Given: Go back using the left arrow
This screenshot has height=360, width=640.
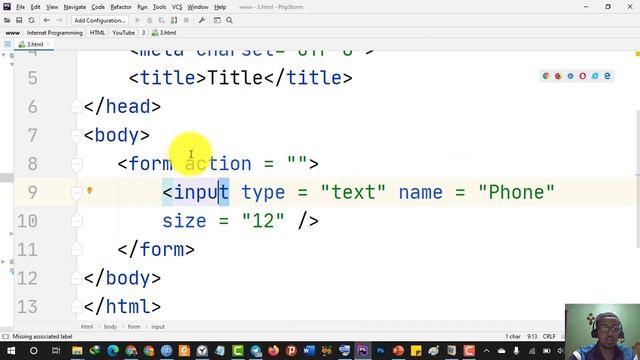Looking at the screenshot, I should click(47, 20).
